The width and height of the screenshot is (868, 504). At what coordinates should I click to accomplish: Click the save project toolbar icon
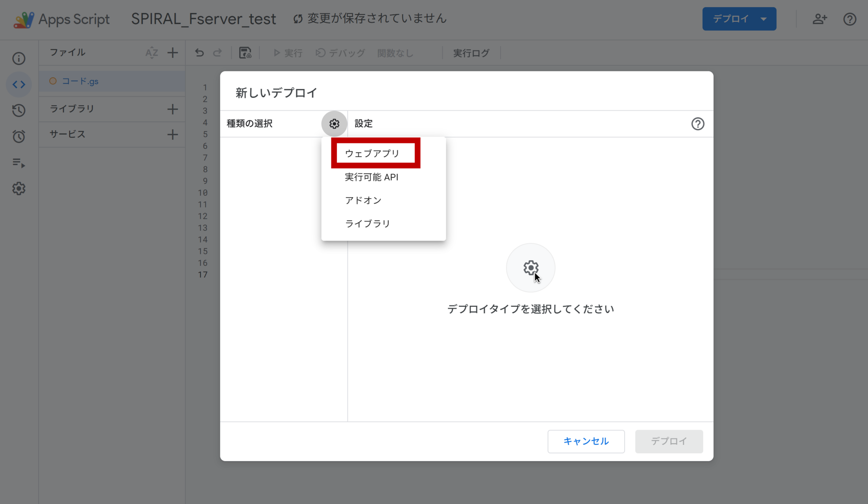click(245, 53)
